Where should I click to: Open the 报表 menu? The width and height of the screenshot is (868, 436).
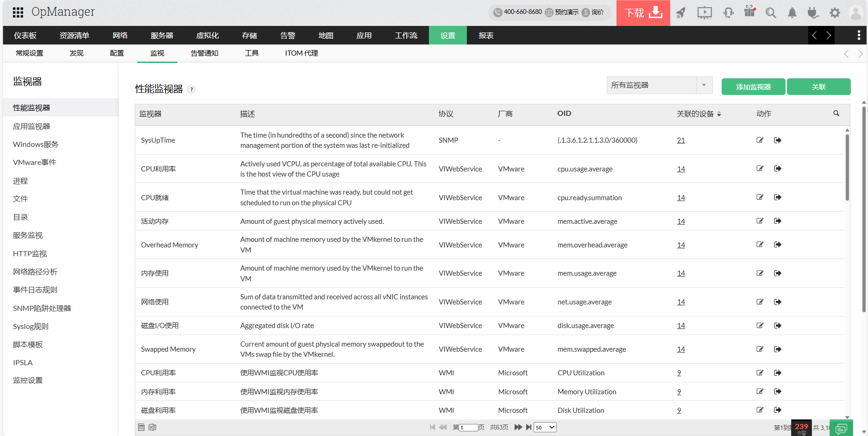(486, 36)
